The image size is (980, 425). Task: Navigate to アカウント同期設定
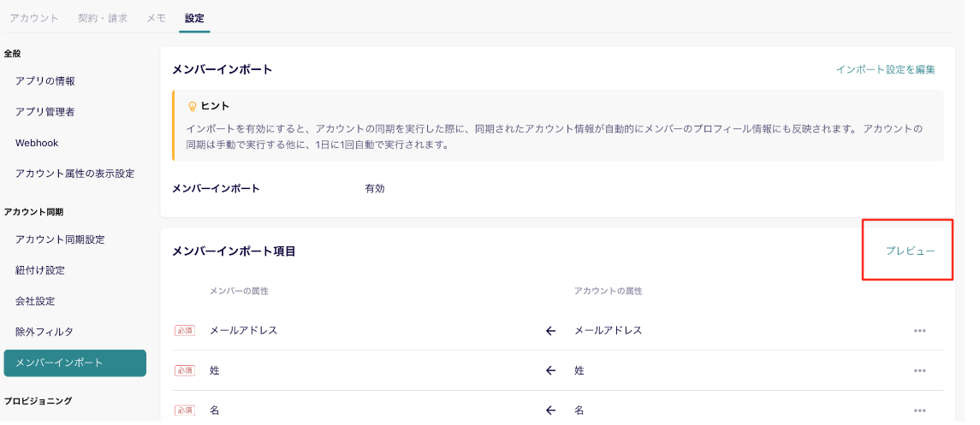click(x=60, y=239)
